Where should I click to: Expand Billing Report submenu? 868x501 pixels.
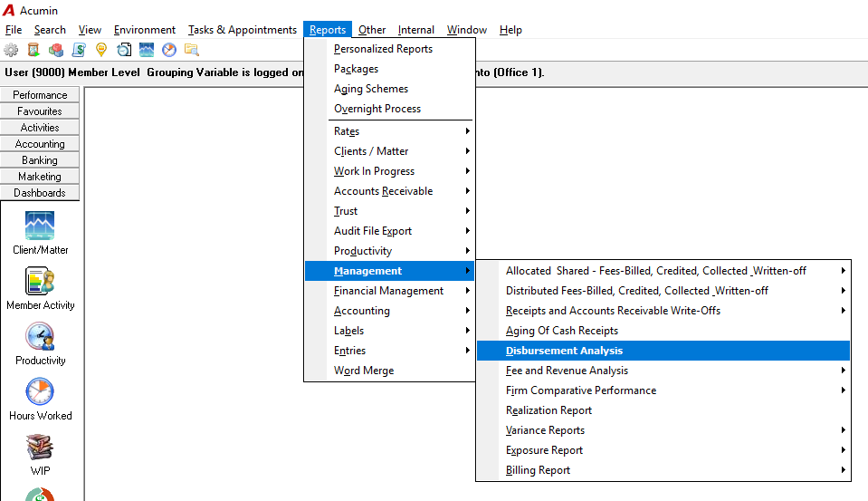coord(663,470)
